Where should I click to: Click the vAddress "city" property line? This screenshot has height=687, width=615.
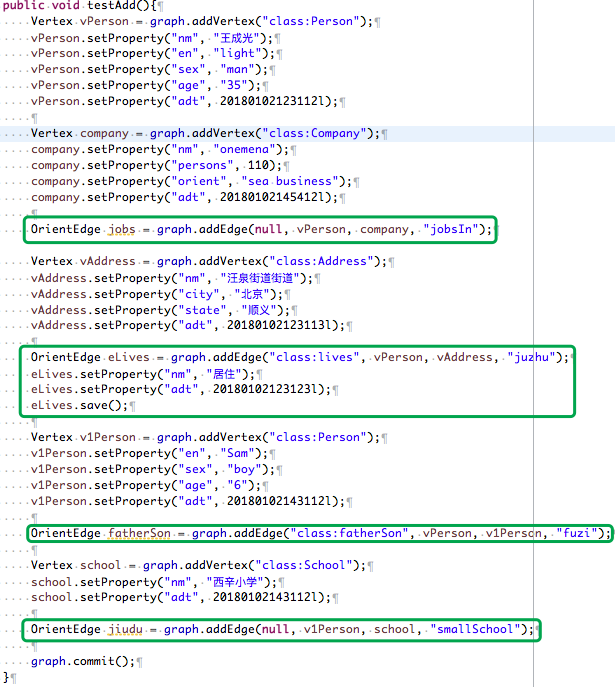156,294
